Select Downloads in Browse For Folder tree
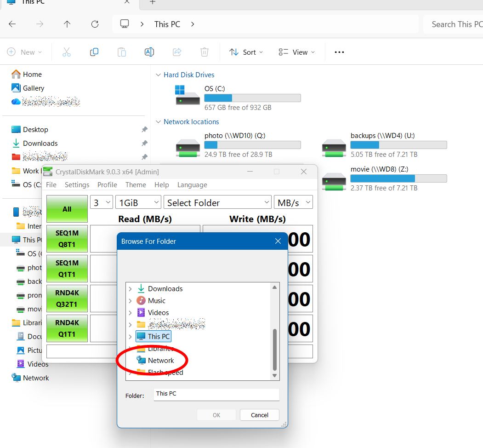 pyautogui.click(x=160, y=289)
